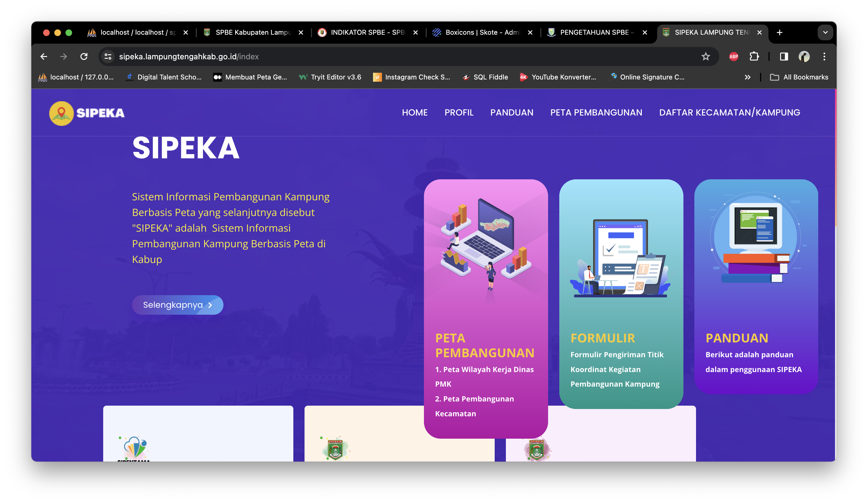Open the PETA PEMBANGUNAN menu item

(x=596, y=113)
